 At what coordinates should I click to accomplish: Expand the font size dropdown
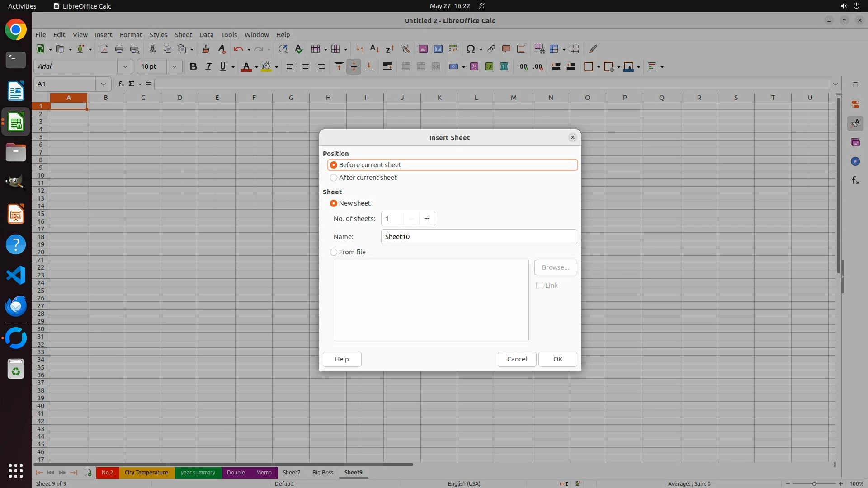(x=175, y=67)
